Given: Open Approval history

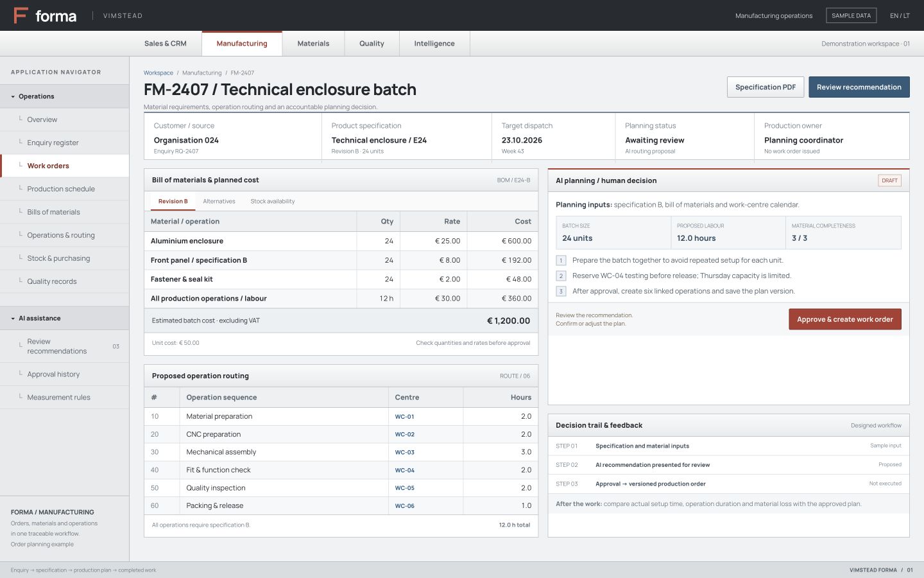Looking at the screenshot, I should (x=64, y=374).
